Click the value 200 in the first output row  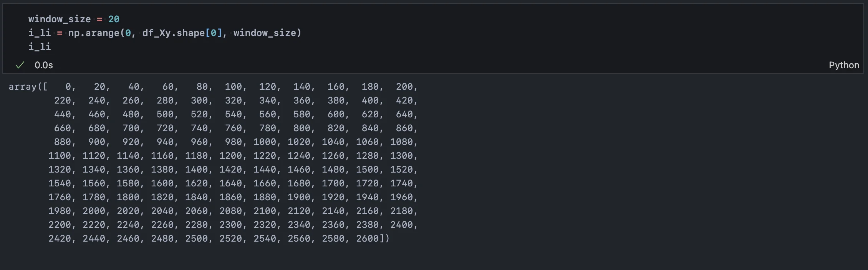pyautogui.click(x=404, y=87)
